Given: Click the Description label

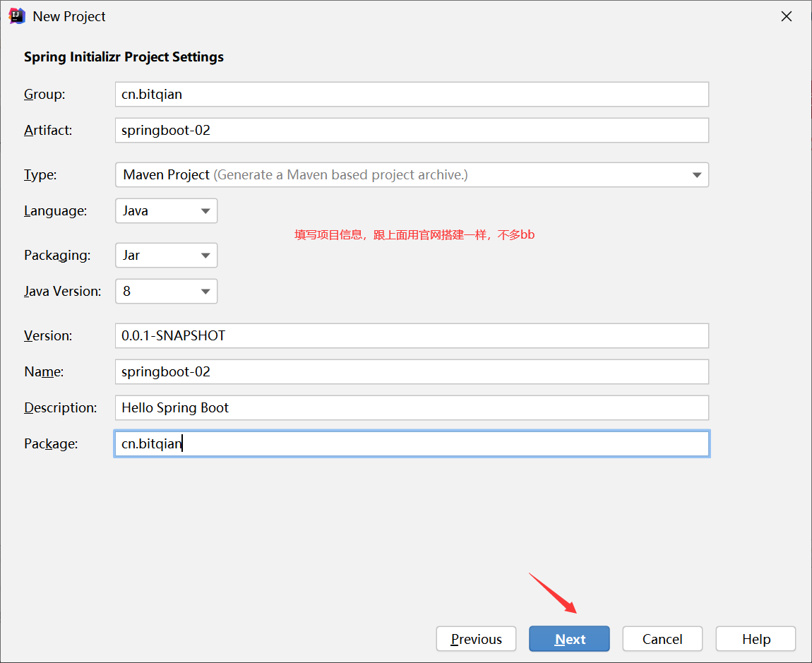Looking at the screenshot, I should 60,407.
